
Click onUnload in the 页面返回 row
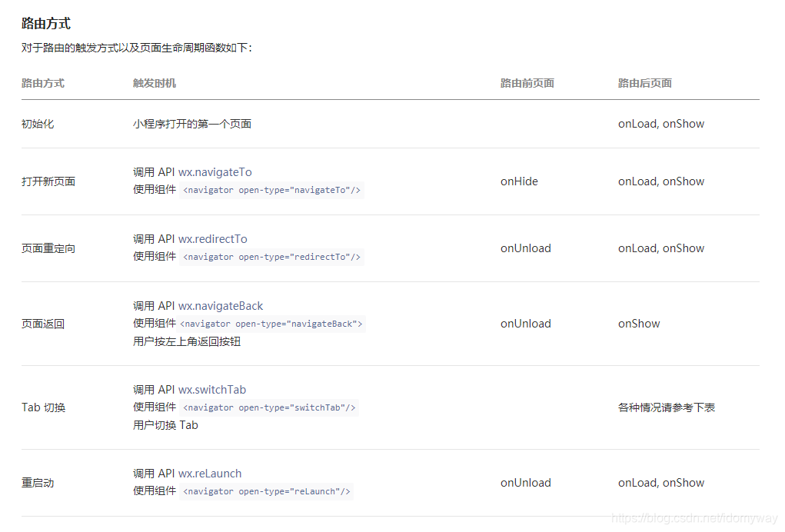(526, 324)
